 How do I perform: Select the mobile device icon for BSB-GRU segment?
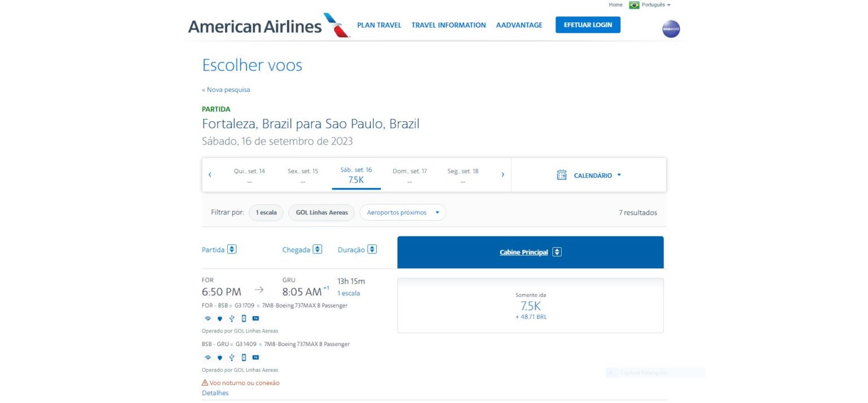pos(244,357)
